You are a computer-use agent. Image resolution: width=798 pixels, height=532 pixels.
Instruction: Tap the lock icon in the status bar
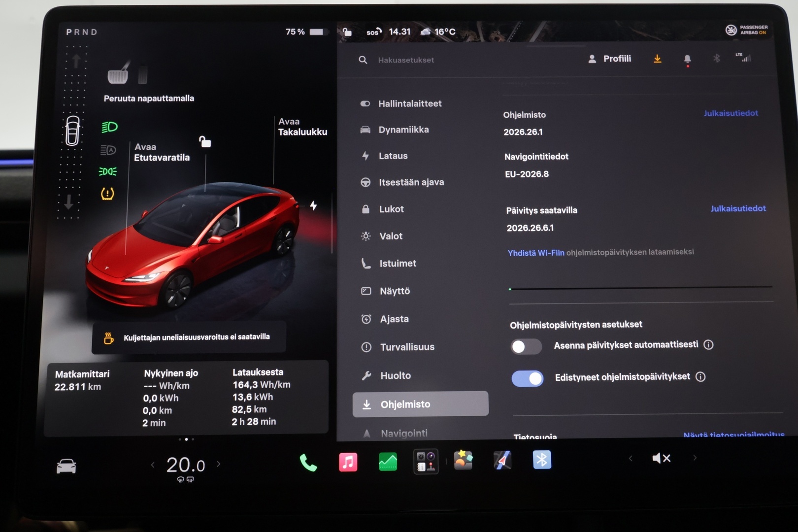tap(347, 32)
